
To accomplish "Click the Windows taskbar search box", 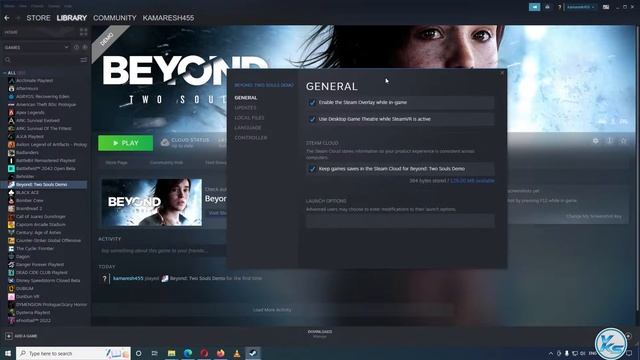I will (73, 353).
